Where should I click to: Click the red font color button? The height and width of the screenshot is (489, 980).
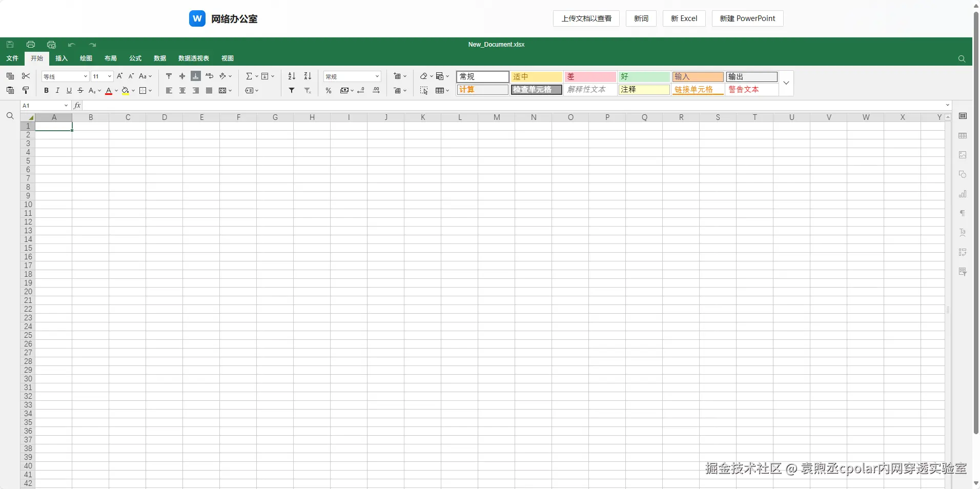[x=109, y=90]
